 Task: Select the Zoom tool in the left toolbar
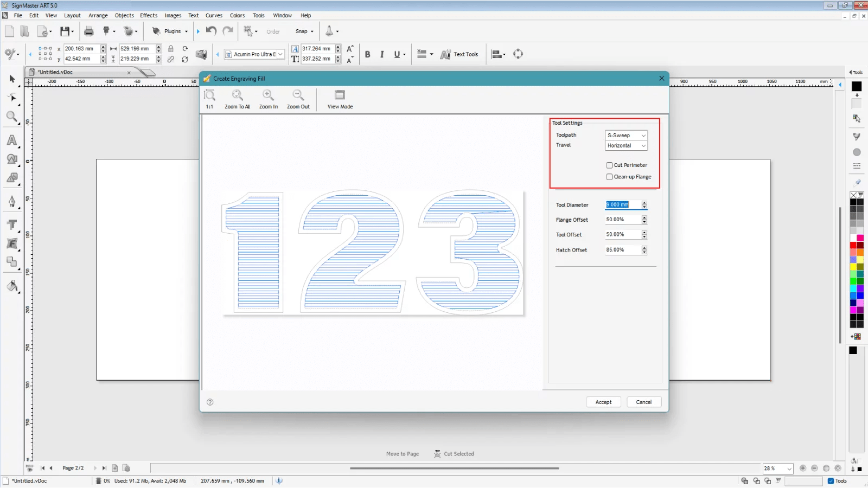12,117
